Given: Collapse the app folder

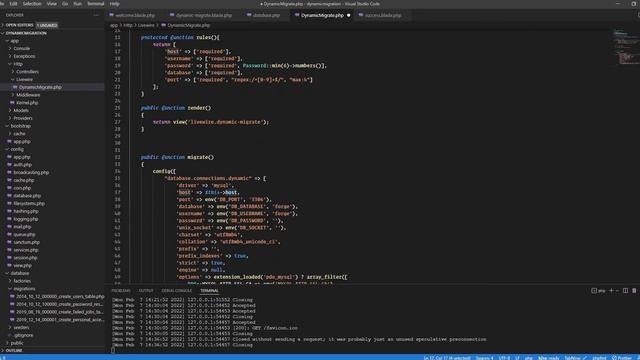Looking at the screenshot, I should click(15, 41).
